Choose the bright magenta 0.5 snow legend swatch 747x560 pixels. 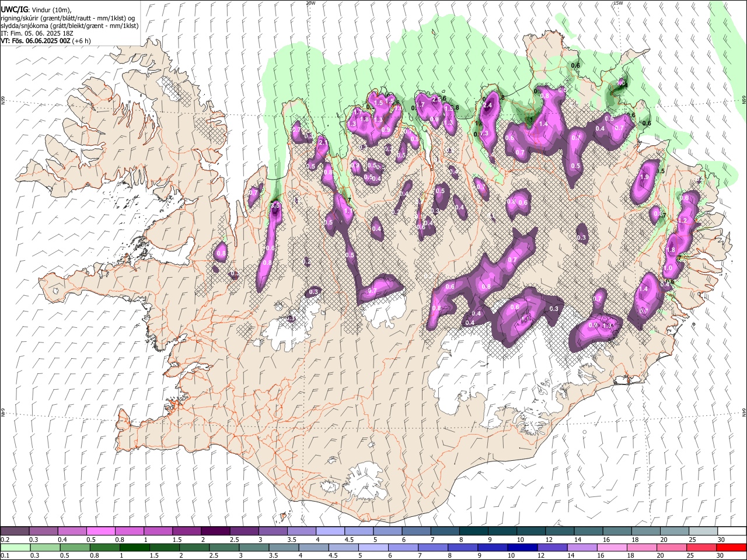(x=100, y=531)
